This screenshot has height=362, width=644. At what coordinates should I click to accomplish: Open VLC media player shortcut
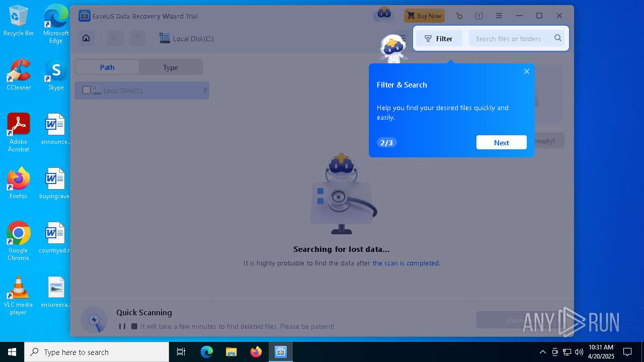coord(19,296)
